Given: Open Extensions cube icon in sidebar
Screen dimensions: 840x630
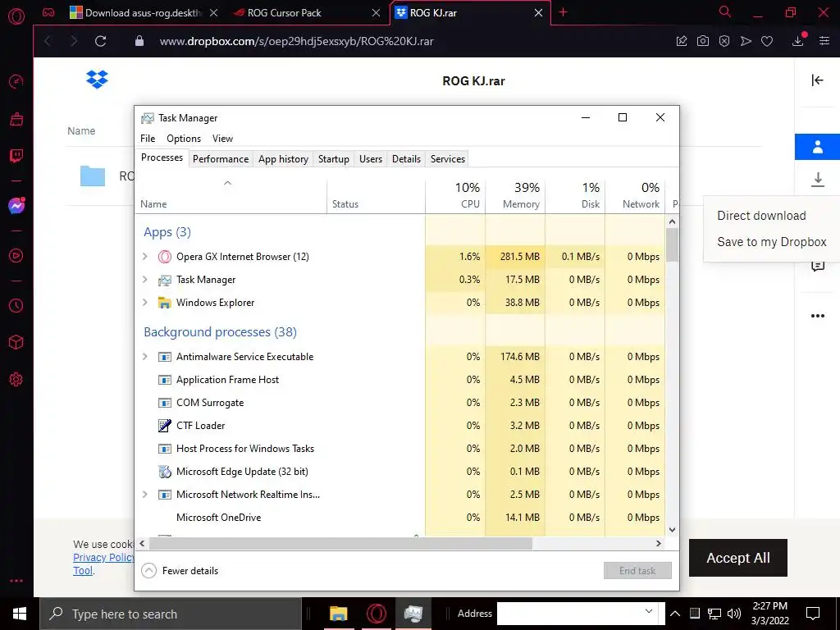Looking at the screenshot, I should click(16, 342).
